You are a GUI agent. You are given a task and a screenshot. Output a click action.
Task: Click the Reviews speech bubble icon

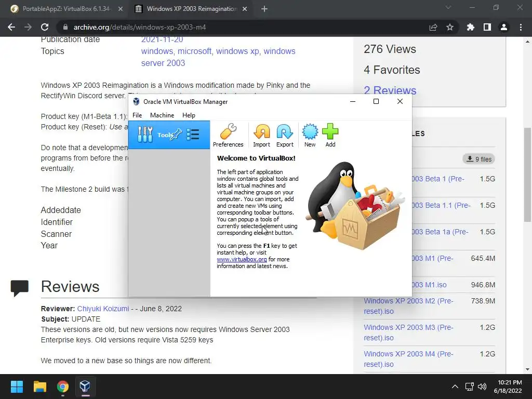point(19,288)
